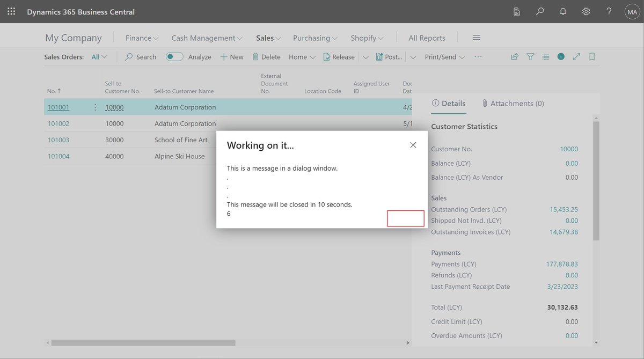The height and width of the screenshot is (359, 644).
Task: Open the Home action dropdown
Action: click(302, 57)
